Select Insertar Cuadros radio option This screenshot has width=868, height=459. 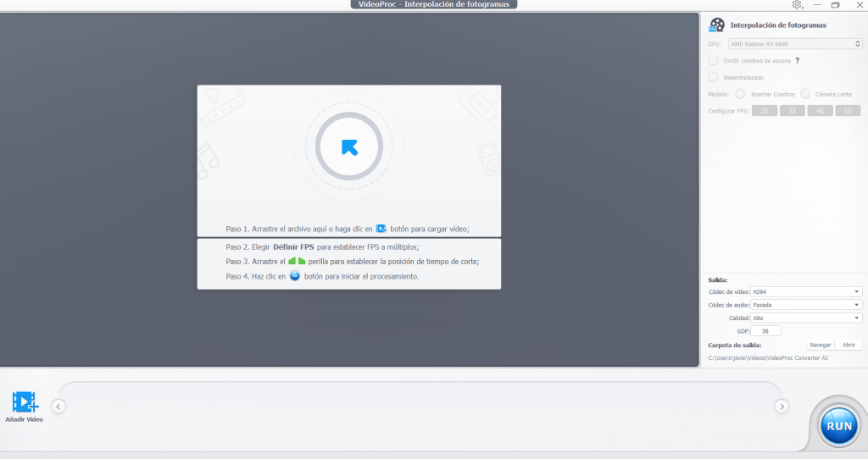[740, 94]
